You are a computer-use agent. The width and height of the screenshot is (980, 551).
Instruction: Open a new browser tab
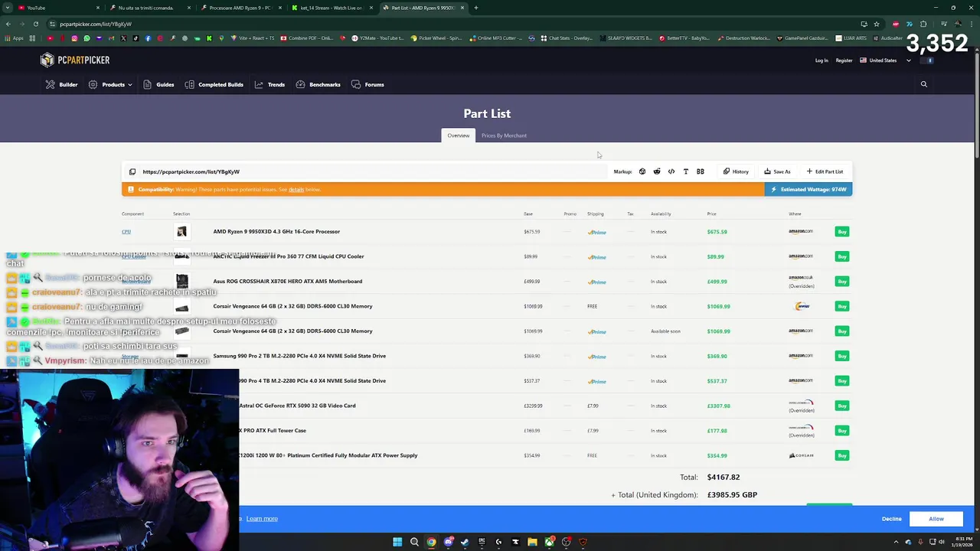476,8
